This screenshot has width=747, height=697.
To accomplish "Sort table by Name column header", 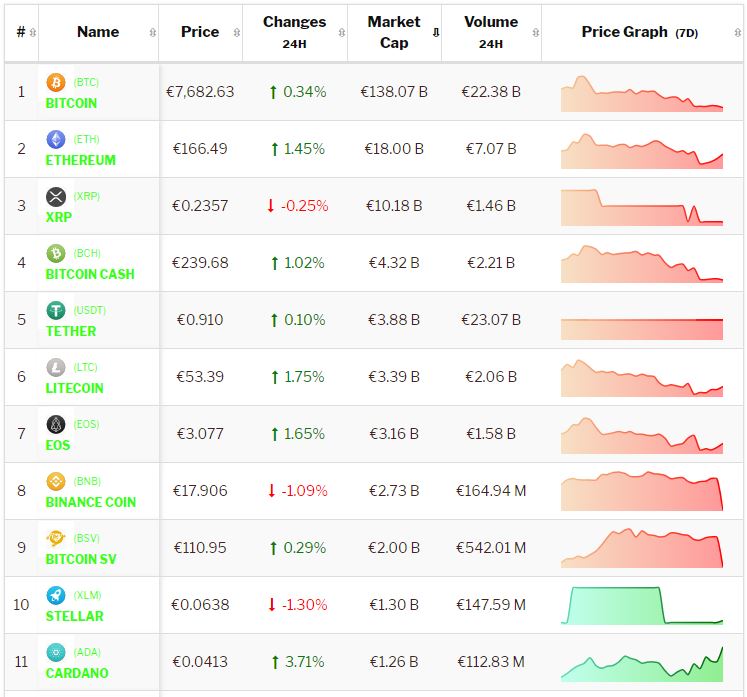I will 98,32.
